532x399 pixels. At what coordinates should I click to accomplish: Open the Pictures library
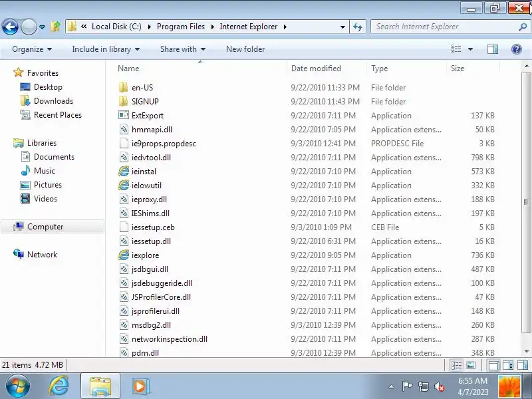coord(41,185)
